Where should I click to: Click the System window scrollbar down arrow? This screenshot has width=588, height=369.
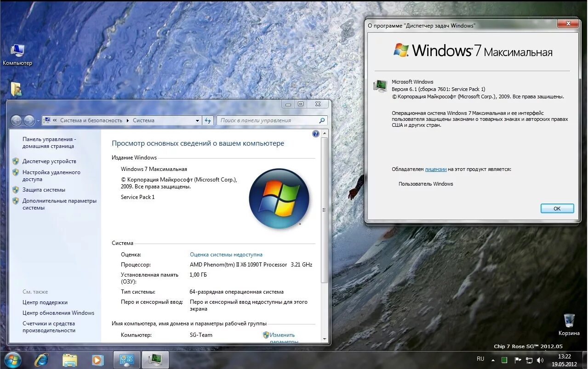[325, 339]
